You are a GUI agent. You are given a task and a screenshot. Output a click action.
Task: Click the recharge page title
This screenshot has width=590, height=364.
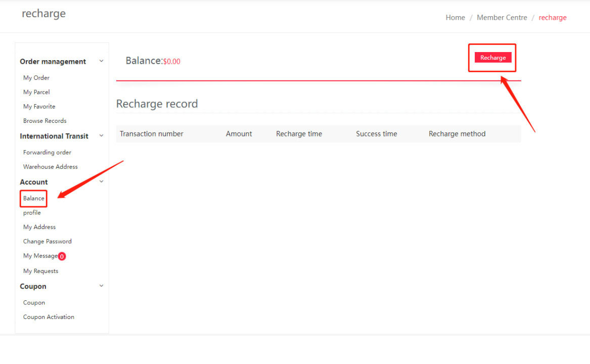click(43, 14)
